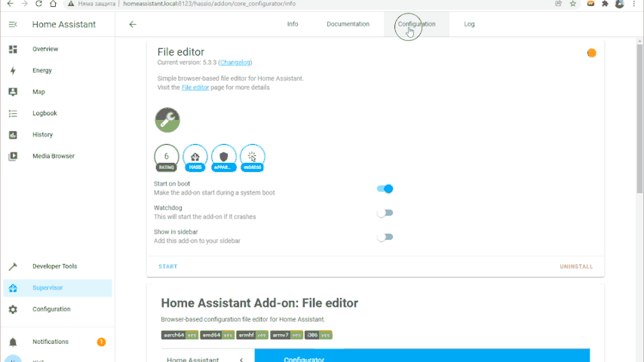
Task: Click the aarch64 yes badge
Action: click(180, 336)
